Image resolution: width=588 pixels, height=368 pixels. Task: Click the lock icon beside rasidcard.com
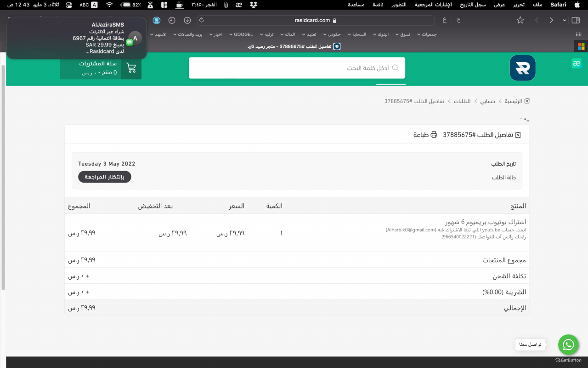(x=334, y=20)
